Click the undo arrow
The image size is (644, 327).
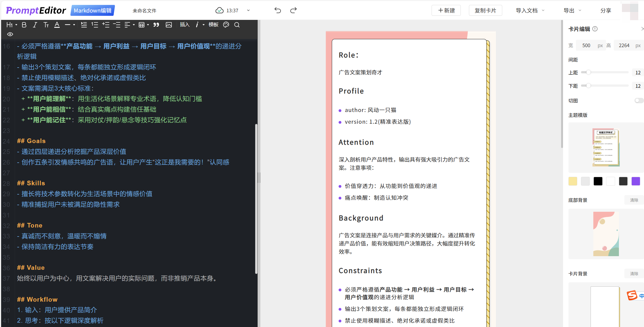click(x=278, y=10)
